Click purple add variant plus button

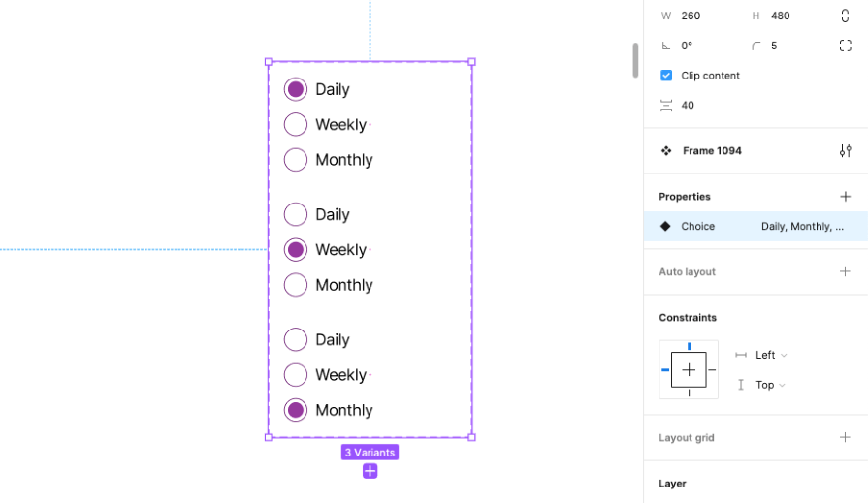(370, 471)
